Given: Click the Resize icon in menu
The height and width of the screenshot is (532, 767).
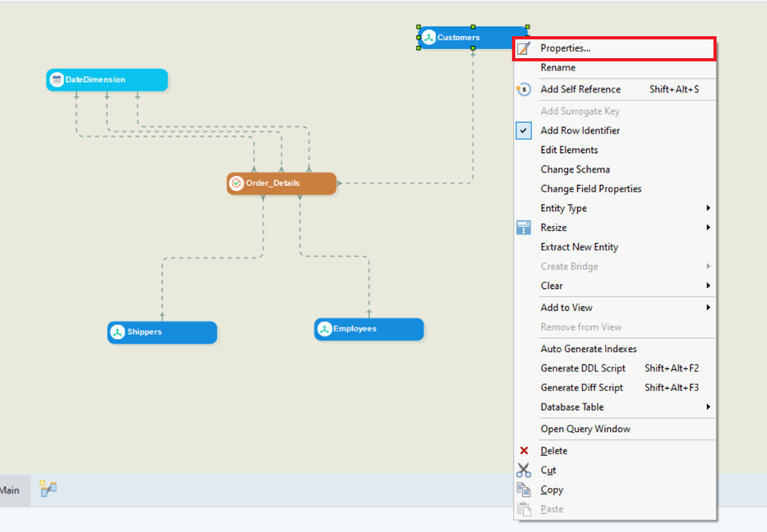Looking at the screenshot, I should coord(524,228).
